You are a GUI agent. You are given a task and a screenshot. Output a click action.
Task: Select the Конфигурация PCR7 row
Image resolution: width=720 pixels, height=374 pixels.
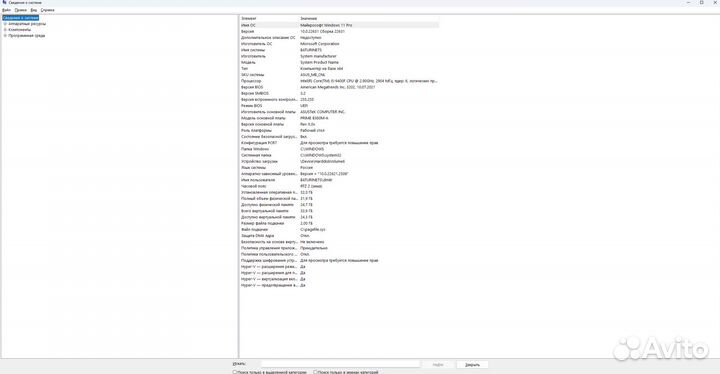[339, 143]
